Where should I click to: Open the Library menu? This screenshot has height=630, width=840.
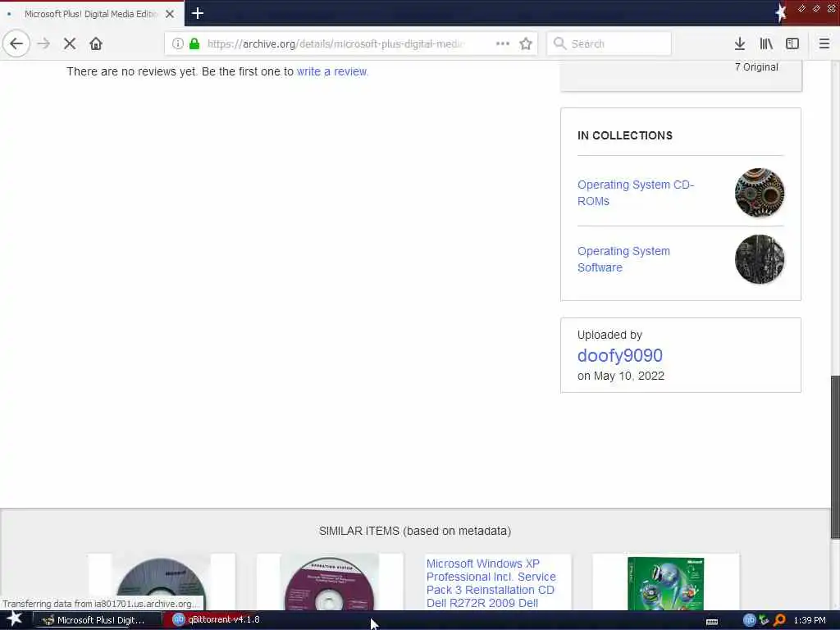tap(766, 43)
